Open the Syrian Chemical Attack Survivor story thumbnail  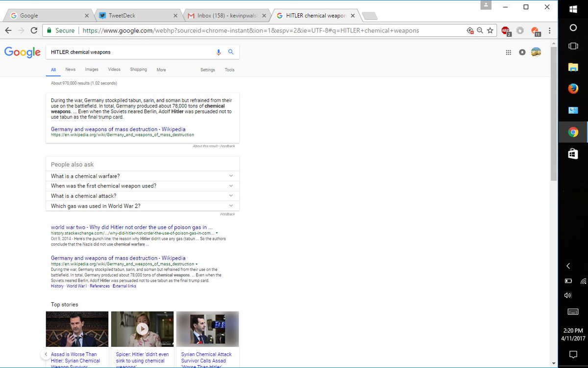point(207,329)
